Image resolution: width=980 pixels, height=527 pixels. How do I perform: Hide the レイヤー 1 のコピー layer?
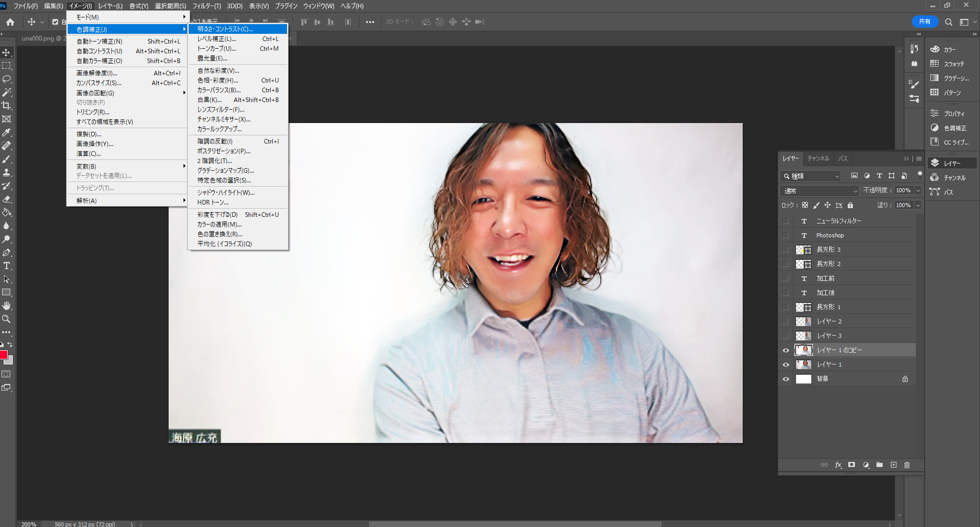click(786, 350)
